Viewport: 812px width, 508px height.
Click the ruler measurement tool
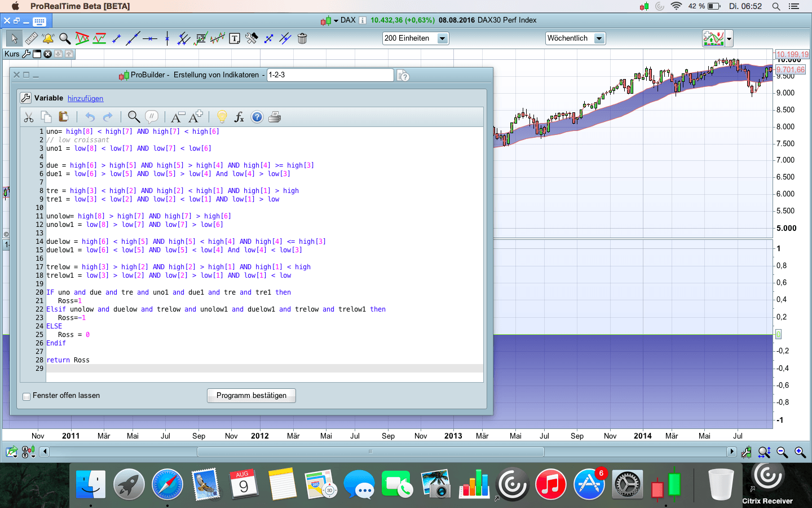tap(32, 38)
